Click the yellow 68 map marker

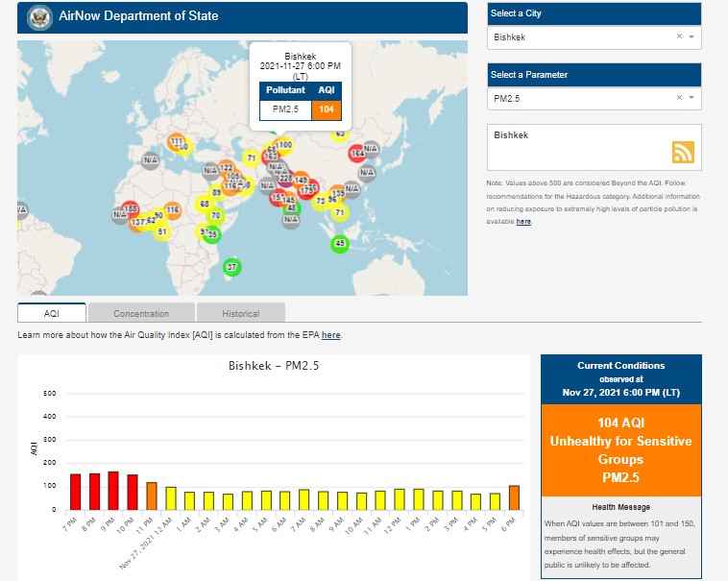[204, 204]
